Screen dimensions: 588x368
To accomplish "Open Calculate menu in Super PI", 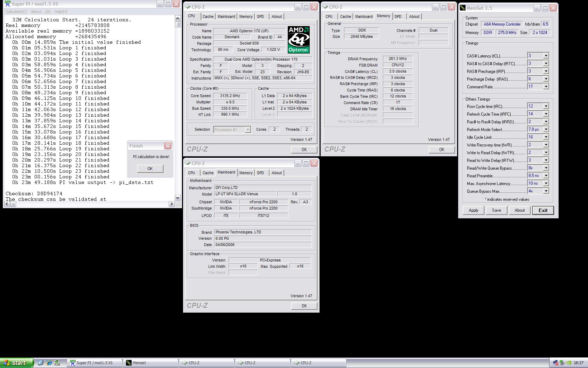I will point(16,12).
